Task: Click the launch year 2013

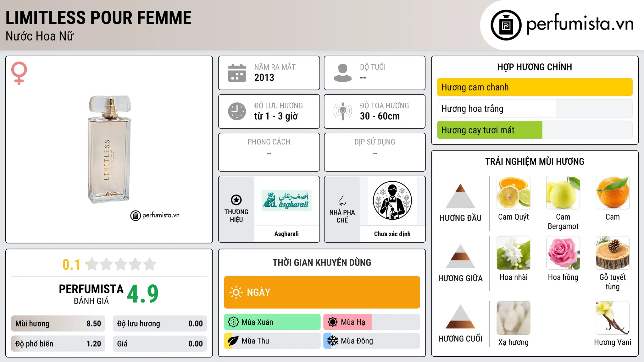Action: coord(264,78)
